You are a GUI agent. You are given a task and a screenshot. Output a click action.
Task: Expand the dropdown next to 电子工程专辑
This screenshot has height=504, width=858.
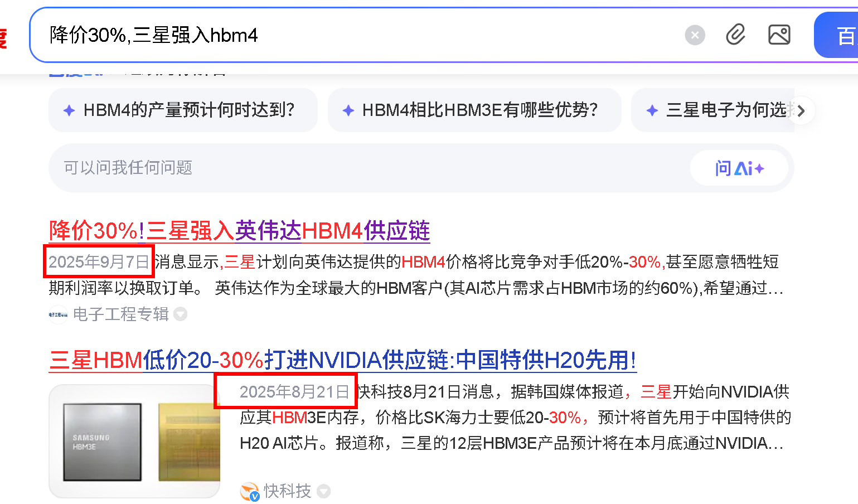point(180,314)
